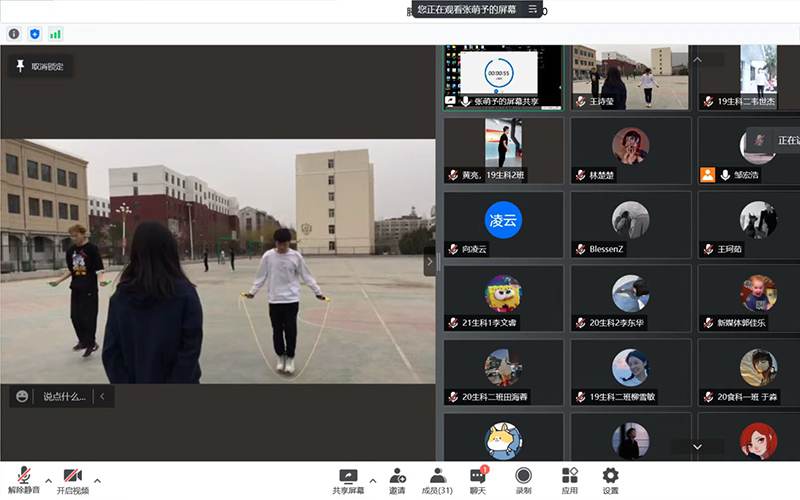This screenshot has width=800, height=500.
Task: Select the 黄亮 19生科2班 video tile
Action: [504, 151]
